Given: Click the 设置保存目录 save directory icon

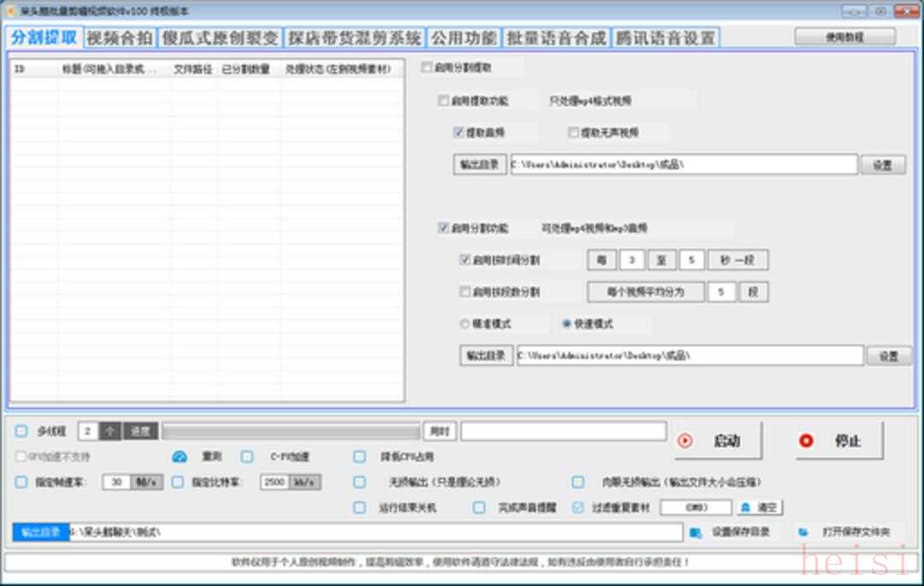Looking at the screenshot, I should click(x=696, y=532).
